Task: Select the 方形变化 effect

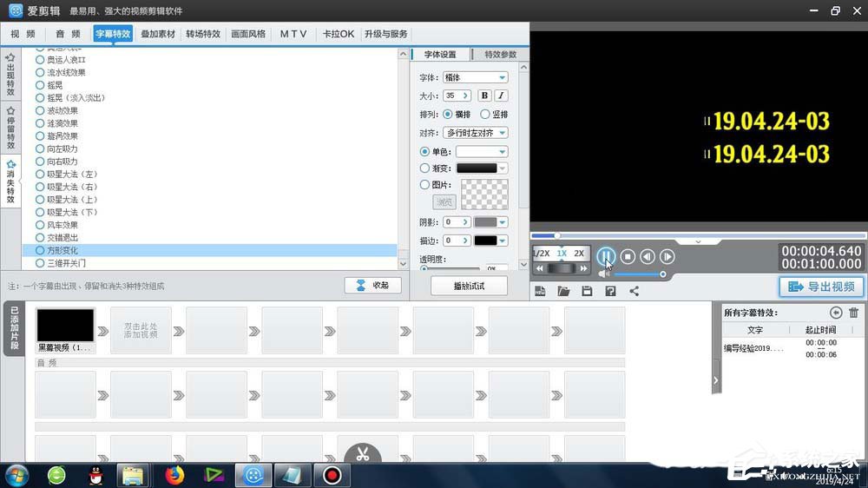Action: (x=210, y=250)
